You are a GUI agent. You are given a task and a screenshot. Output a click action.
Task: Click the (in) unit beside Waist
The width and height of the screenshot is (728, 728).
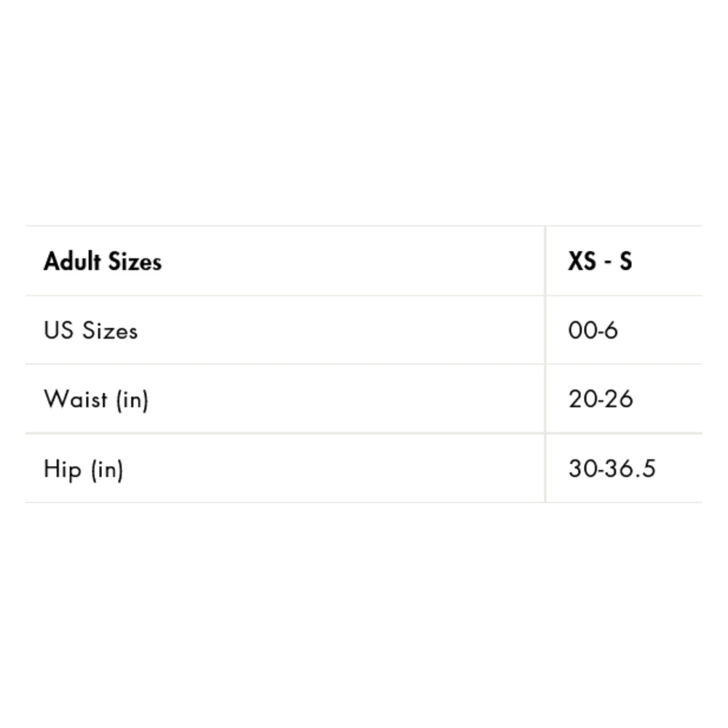[132, 400]
